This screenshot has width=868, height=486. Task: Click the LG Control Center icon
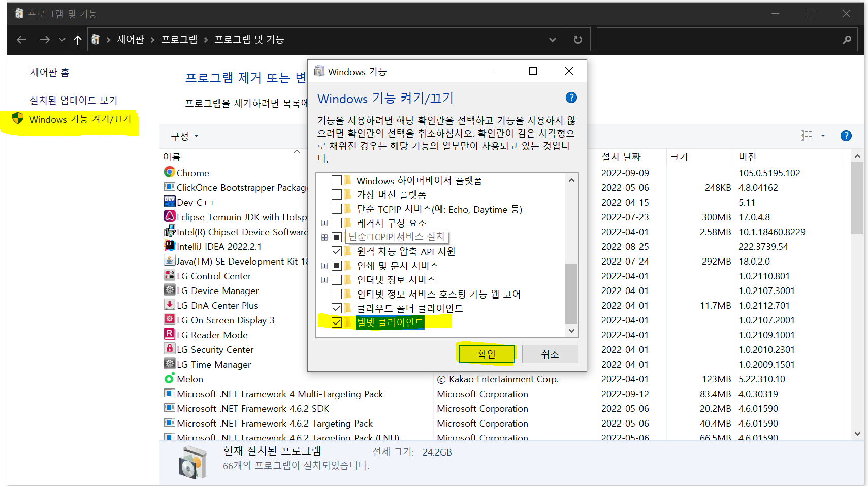(170, 275)
